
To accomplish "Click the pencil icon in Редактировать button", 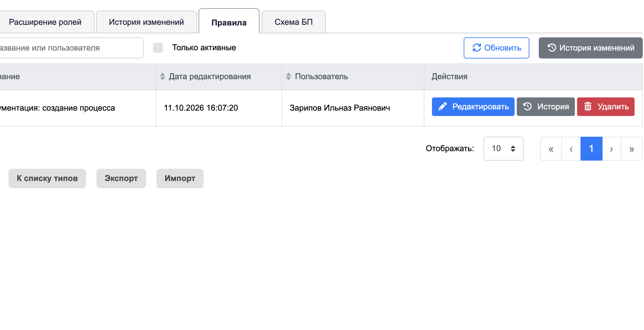I will 443,107.
